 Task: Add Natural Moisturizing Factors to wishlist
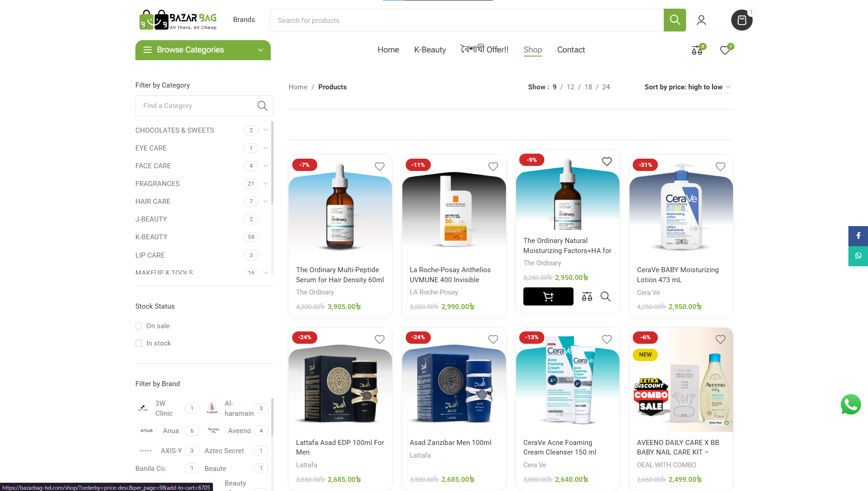tap(607, 162)
